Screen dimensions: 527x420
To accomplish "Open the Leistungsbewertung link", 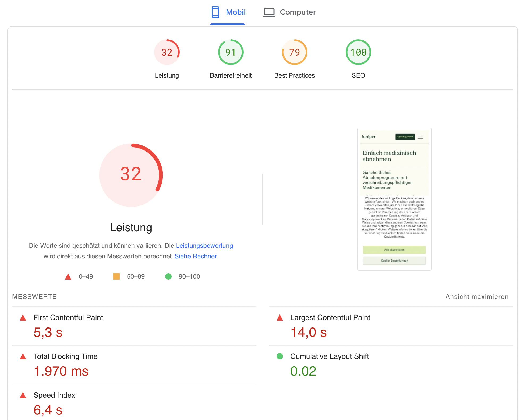I will coord(204,246).
